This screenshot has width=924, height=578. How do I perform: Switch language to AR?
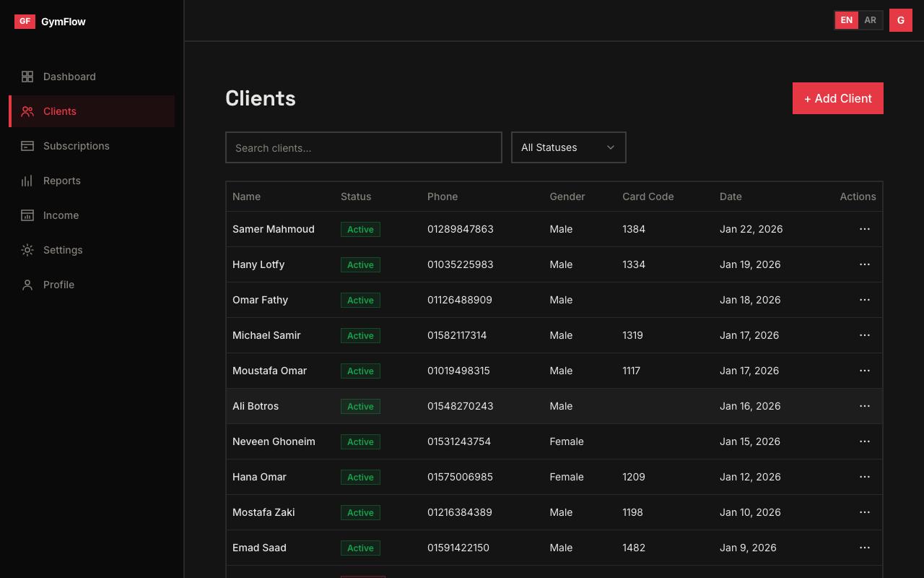coord(870,20)
